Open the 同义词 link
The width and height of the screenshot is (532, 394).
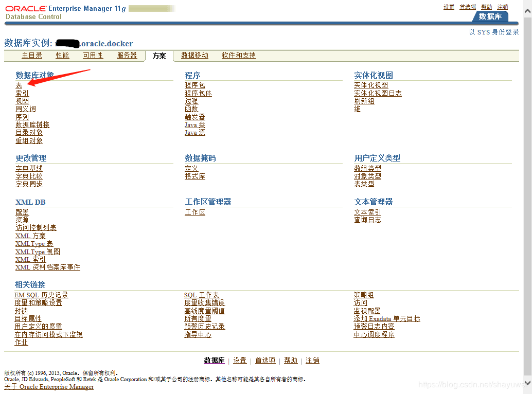pyautogui.click(x=25, y=109)
